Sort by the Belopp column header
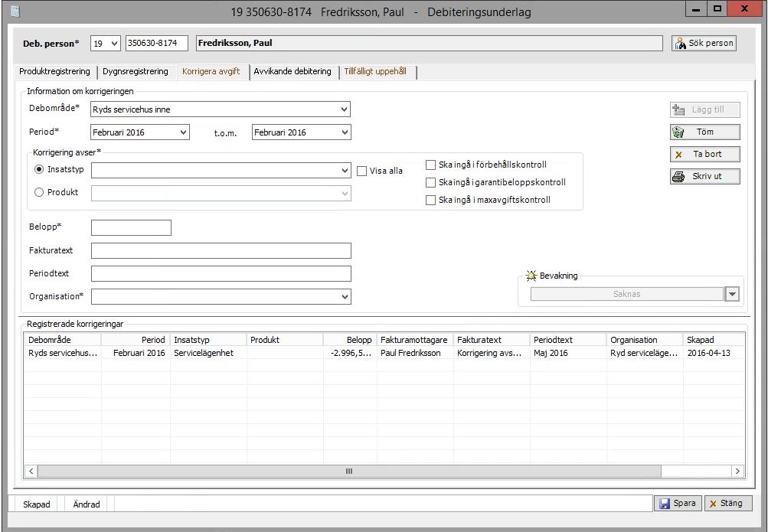The image size is (768, 532). click(350, 340)
